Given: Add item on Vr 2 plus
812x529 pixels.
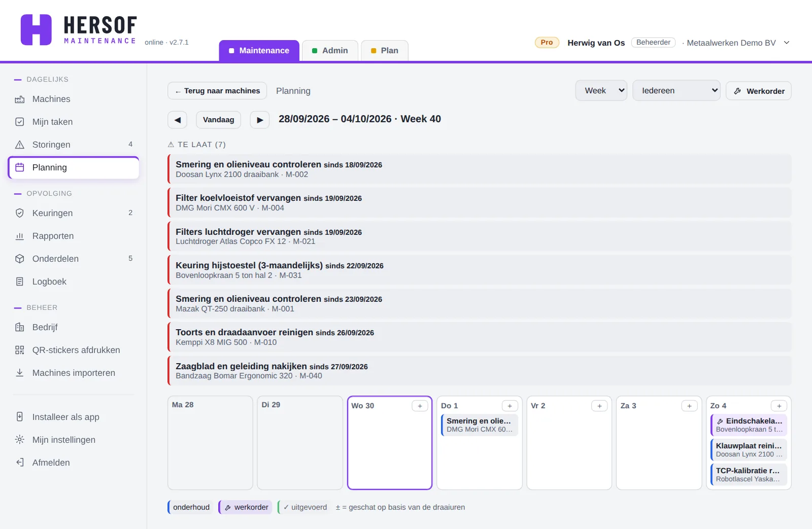Looking at the screenshot, I should (x=599, y=406).
